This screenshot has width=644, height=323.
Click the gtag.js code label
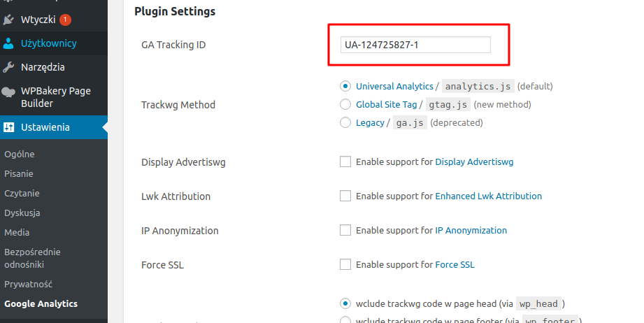(448, 105)
